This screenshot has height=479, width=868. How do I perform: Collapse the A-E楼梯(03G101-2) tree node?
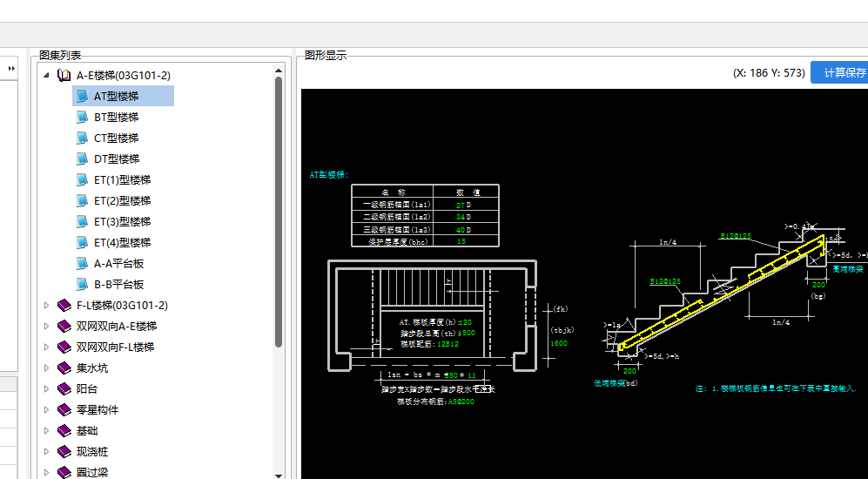pyautogui.click(x=46, y=75)
